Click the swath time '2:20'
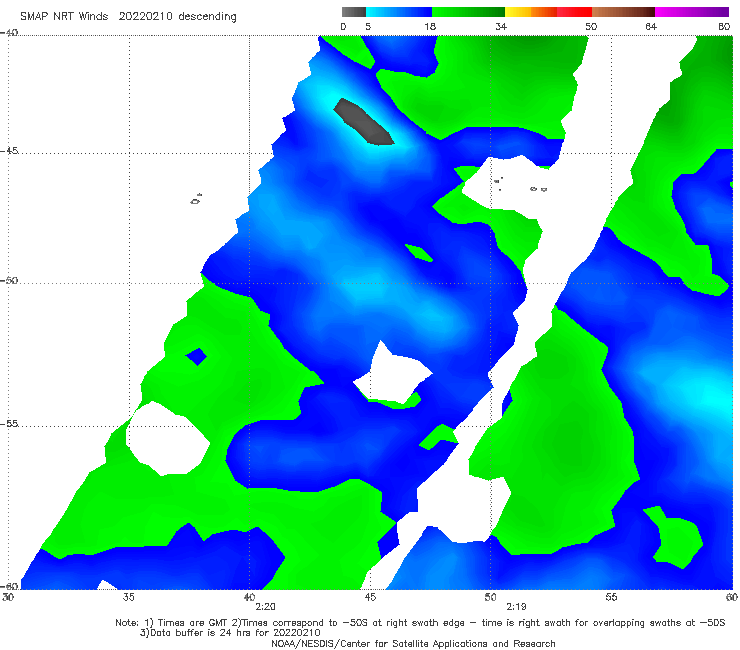Screen dimensions: 740x650 (265, 607)
